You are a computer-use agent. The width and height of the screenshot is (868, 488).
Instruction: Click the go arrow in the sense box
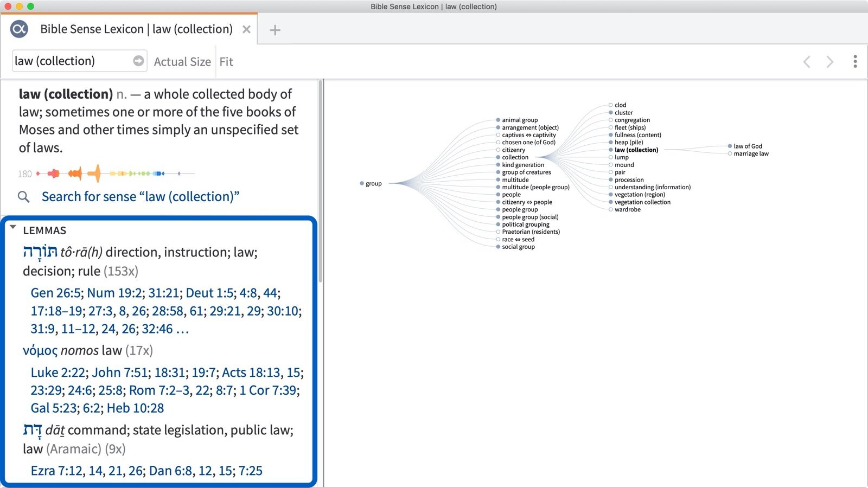pos(138,61)
